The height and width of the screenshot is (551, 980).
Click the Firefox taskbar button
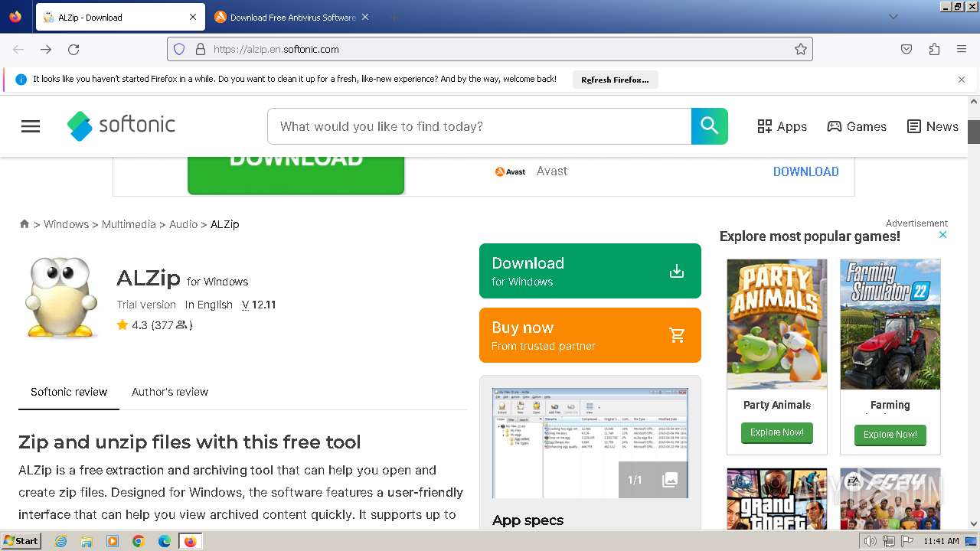click(x=190, y=541)
